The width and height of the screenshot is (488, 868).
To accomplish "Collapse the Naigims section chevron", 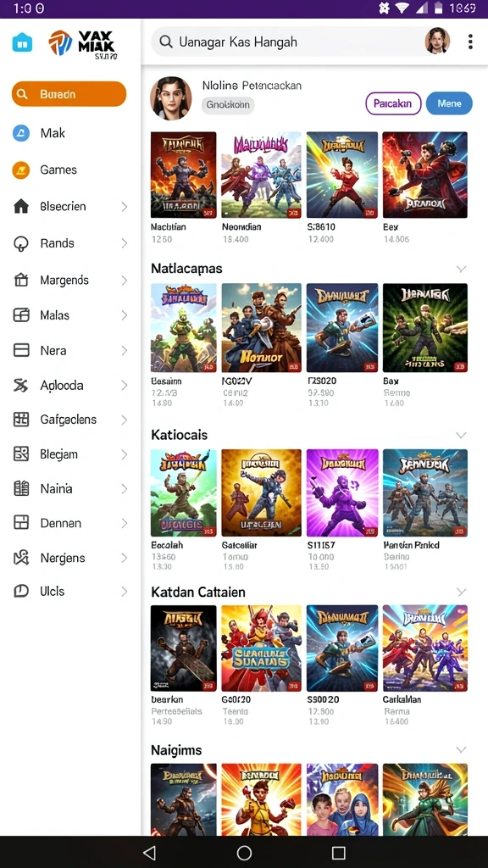I will 461,750.
